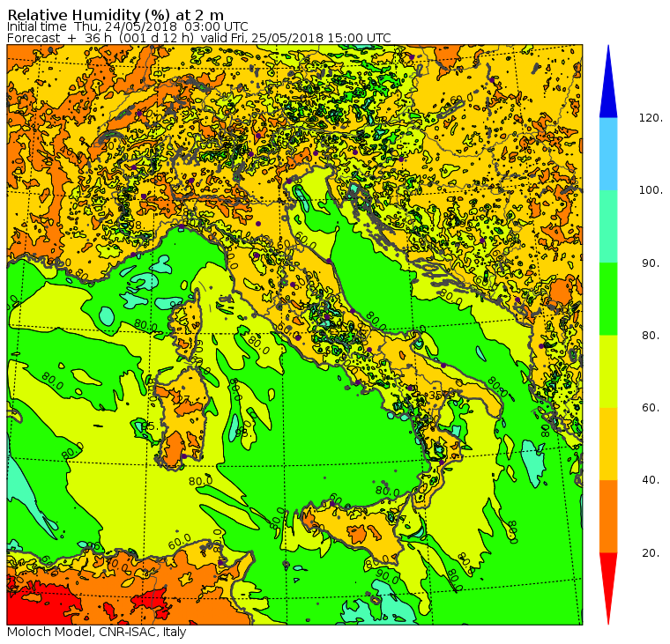Pick the orange 20–40 legend band
670x644 pixels.
(608, 517)
